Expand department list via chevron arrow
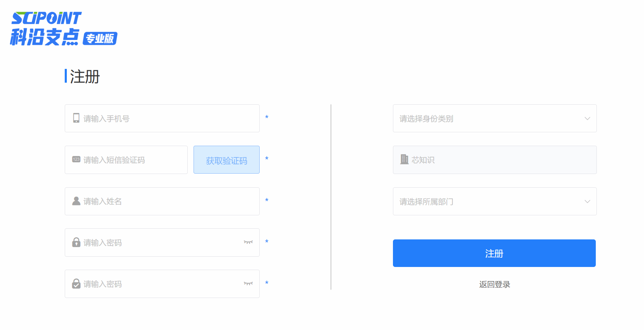 click(x=587, y=202)
